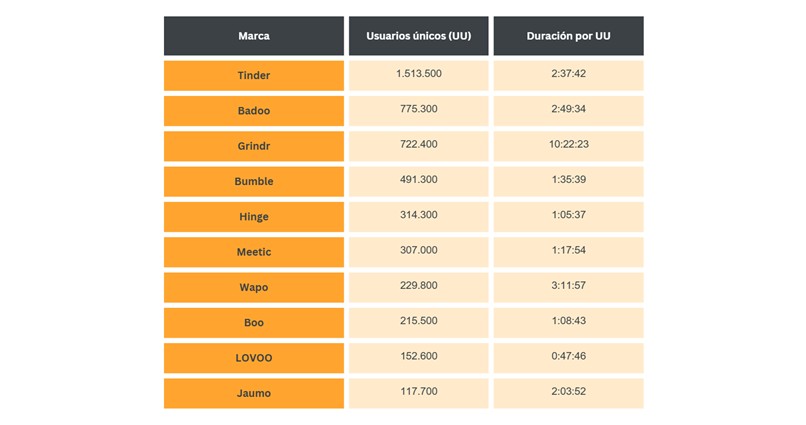This screenshot has height=425, width=806.
Task: Click Badoo's 775.300 users value
Action: coord(418,109)
